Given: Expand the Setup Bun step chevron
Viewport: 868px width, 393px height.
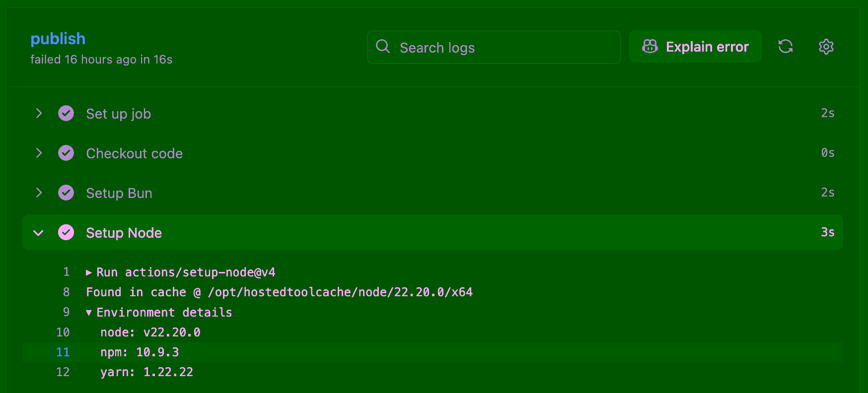Looking at the screenshot, I should pos(39,193).
